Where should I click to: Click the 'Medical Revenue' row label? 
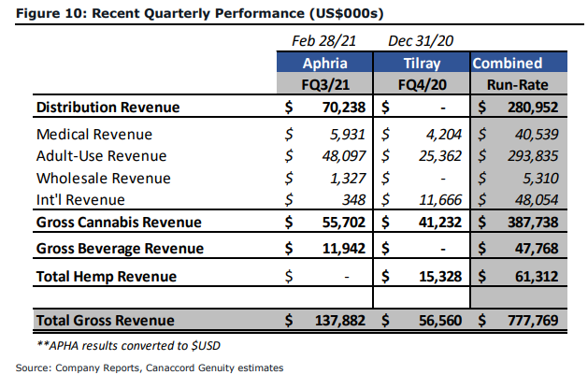(94, 135)
